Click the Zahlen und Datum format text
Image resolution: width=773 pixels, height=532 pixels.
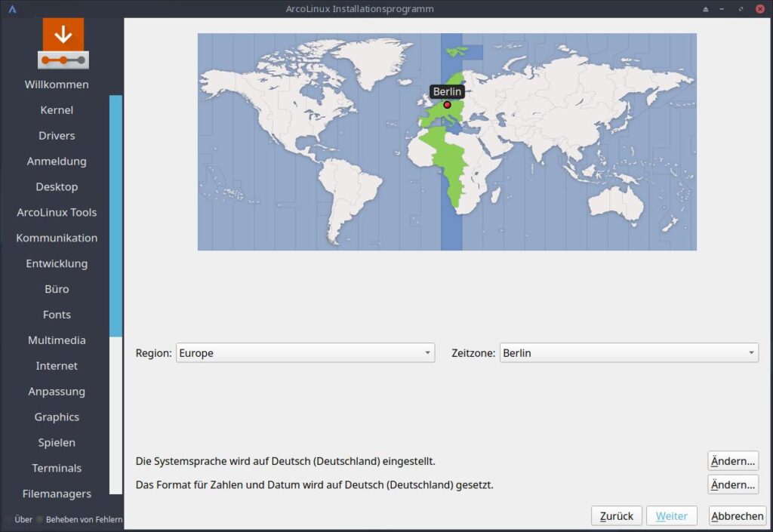click(315, 484)
